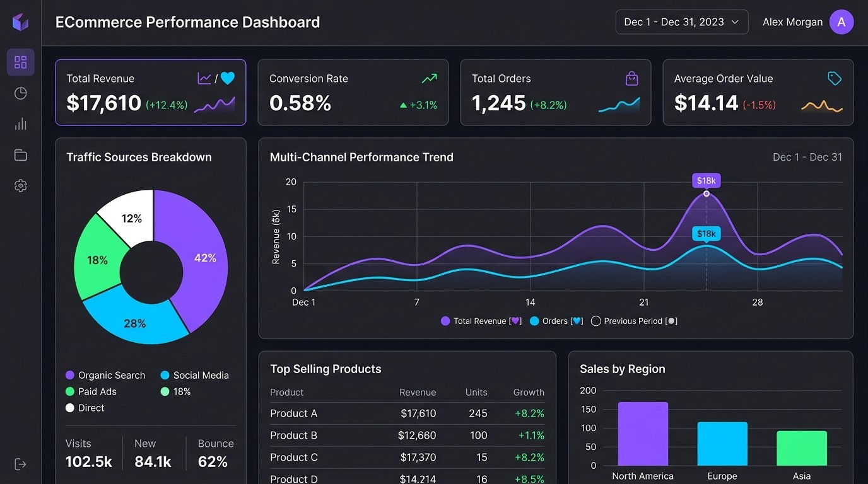
Task: Open settings gear in sidebar
Action: (21, 186)
